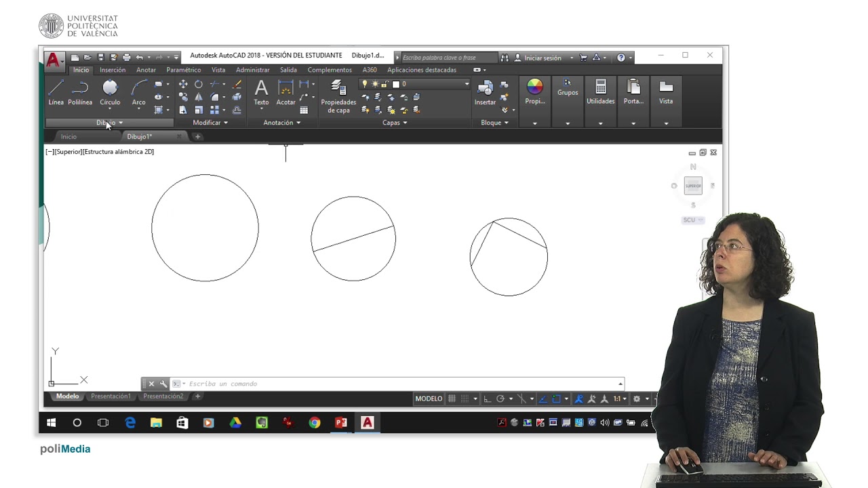Image resolution: width=868 pixels, height=488 pixels.
Task: Click the Erase (Borrar) tool
Action: click(x=237, y=84)
